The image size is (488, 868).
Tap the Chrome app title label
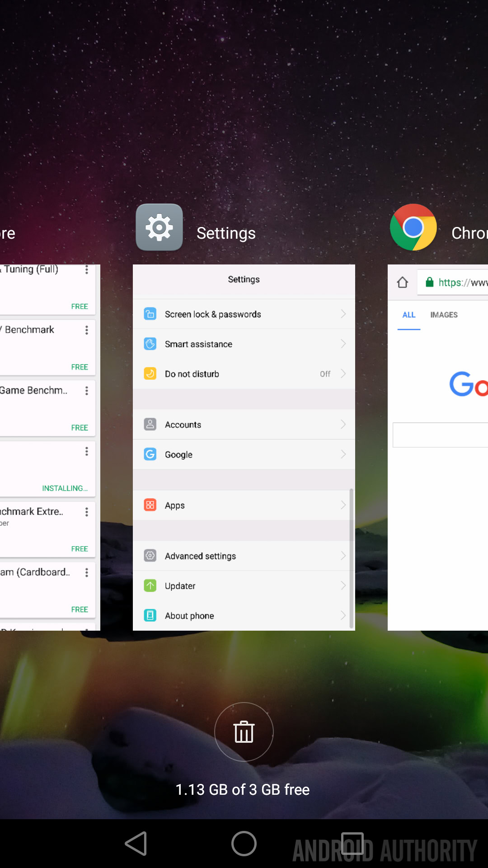click(x=470, y=233)
